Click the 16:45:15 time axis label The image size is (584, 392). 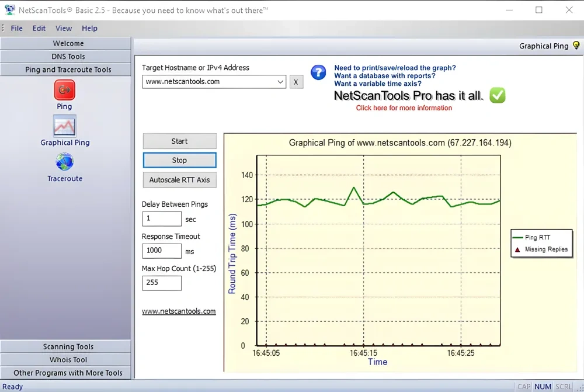363,353
